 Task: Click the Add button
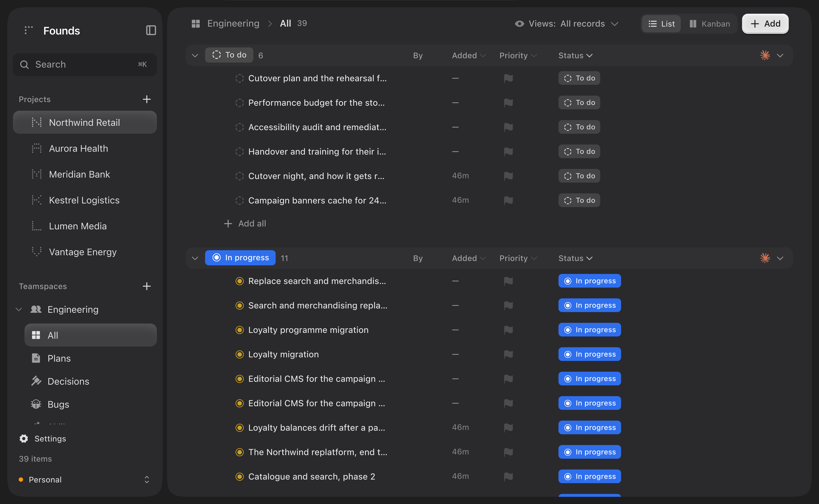click(x=765, y=24)
